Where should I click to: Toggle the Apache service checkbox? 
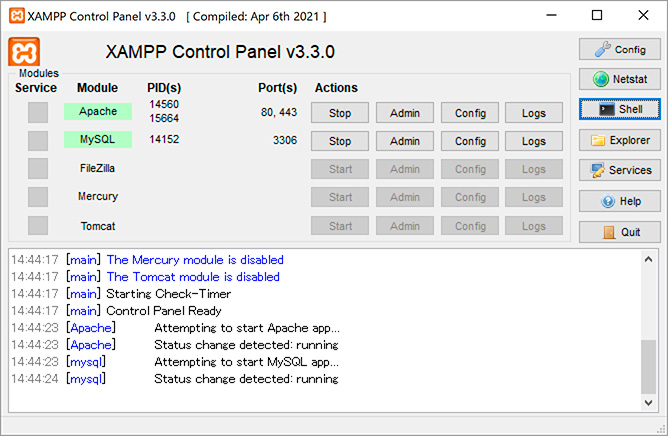point(38,113)
